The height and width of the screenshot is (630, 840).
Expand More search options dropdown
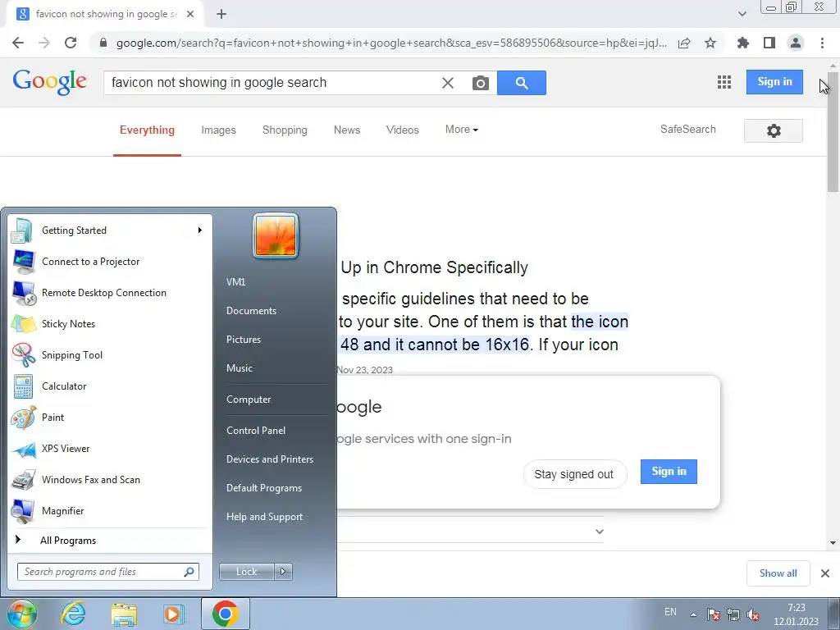pos(461,130)
